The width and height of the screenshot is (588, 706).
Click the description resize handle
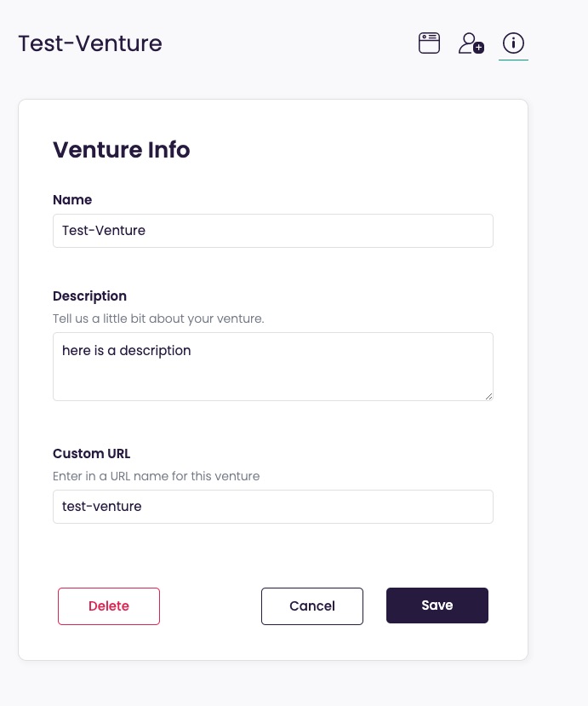pos(488,395)
